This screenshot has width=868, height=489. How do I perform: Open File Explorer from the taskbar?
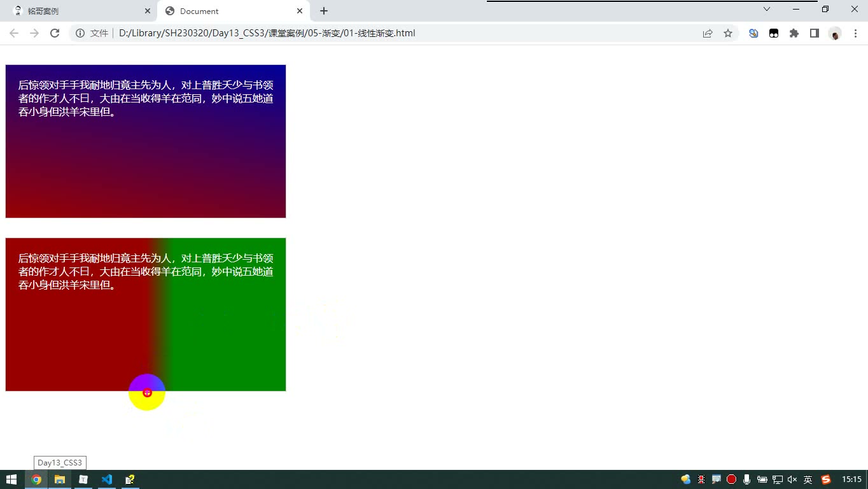pyautogui.click(x=60, y=479)
